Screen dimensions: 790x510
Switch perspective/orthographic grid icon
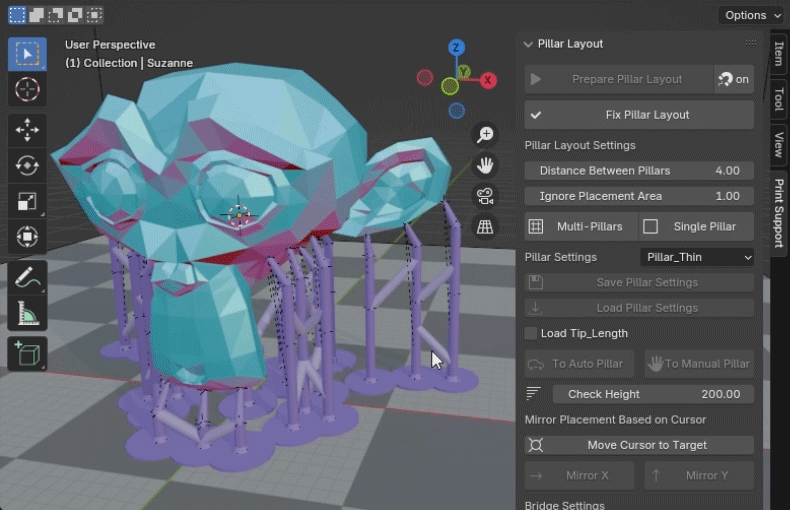tap(485, 227)
